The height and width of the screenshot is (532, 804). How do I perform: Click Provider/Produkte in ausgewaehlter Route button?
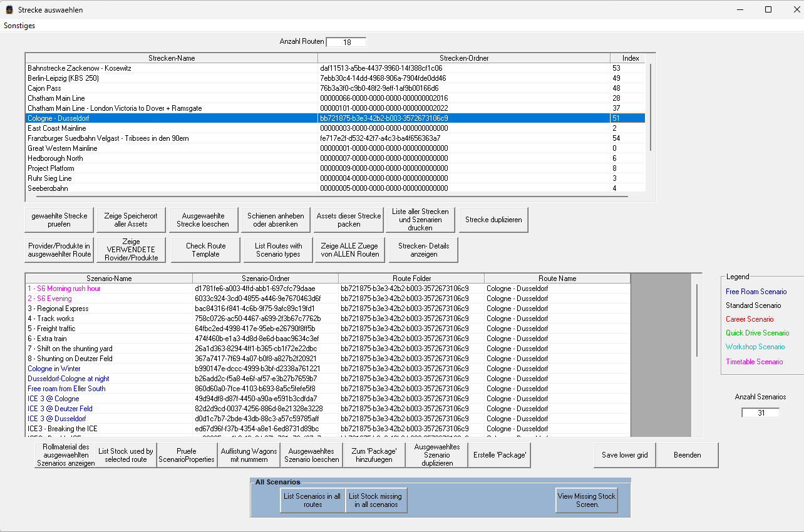tap(59, 250)
